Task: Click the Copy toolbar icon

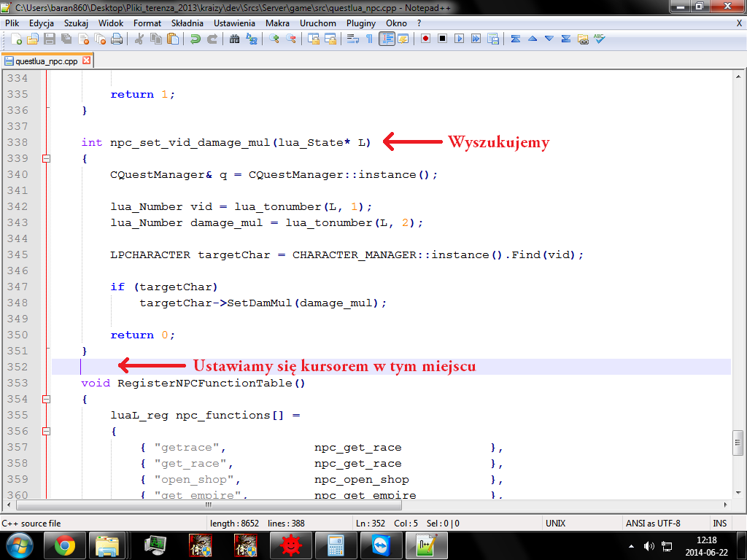Action: coord(156,39)
